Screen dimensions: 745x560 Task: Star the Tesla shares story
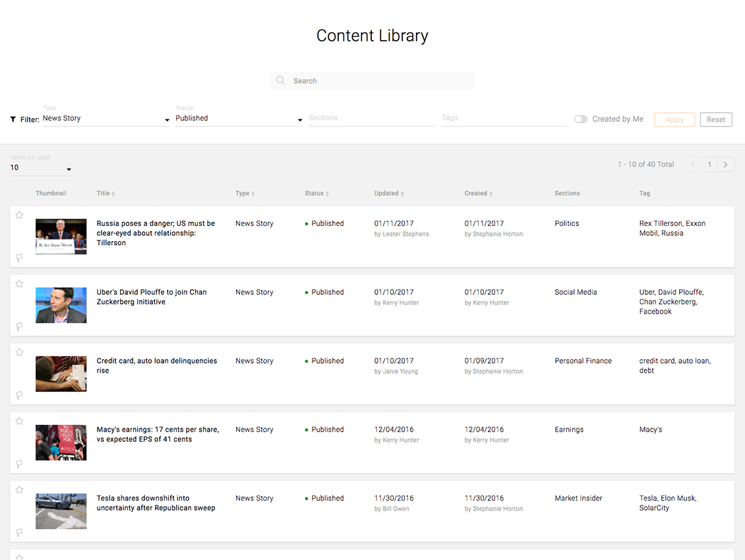[x=19, y=490]
